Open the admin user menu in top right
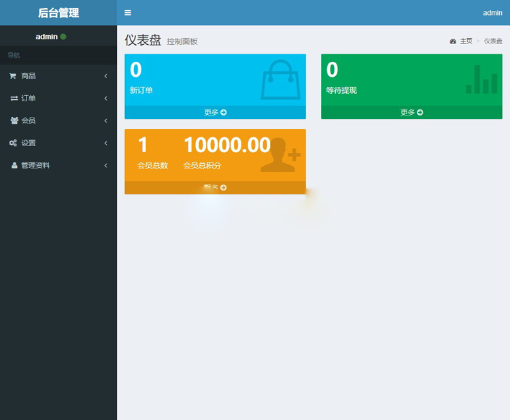The width and height of the screenshot is (510, 420). click(492, 13)
